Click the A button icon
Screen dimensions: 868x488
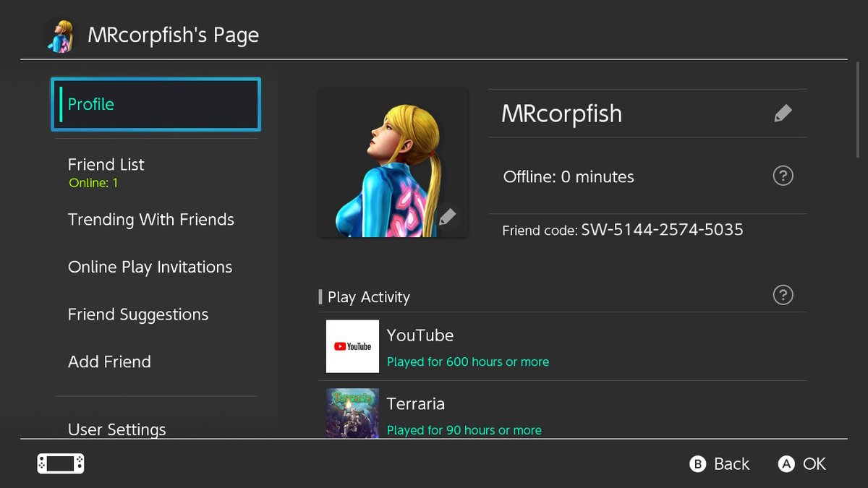tap(786, 464)
